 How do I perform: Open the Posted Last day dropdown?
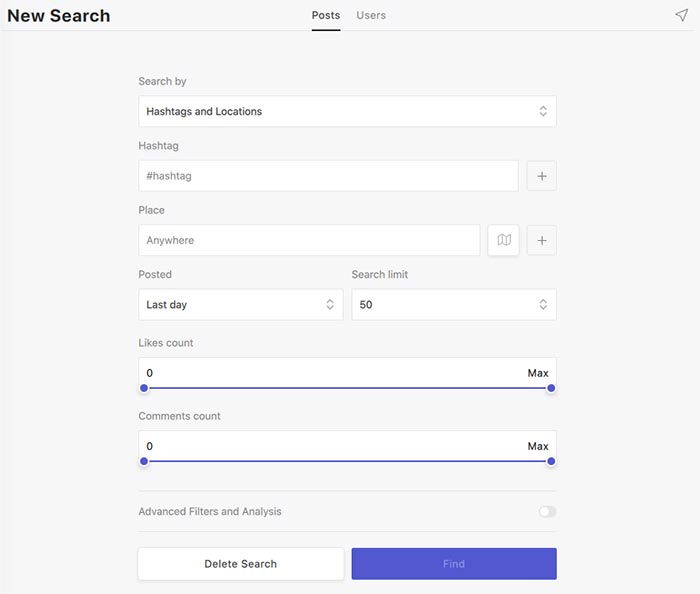pos(241,304)
